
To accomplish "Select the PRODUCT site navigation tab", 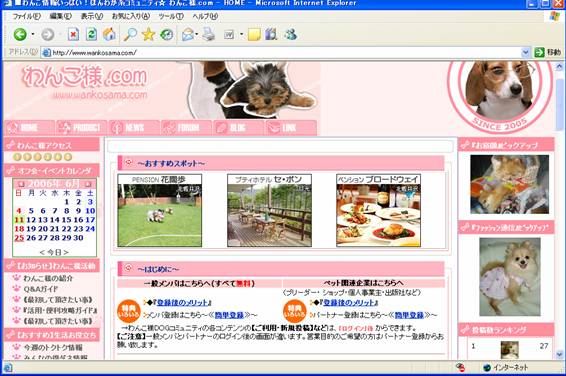I will (x=82, y=128).
